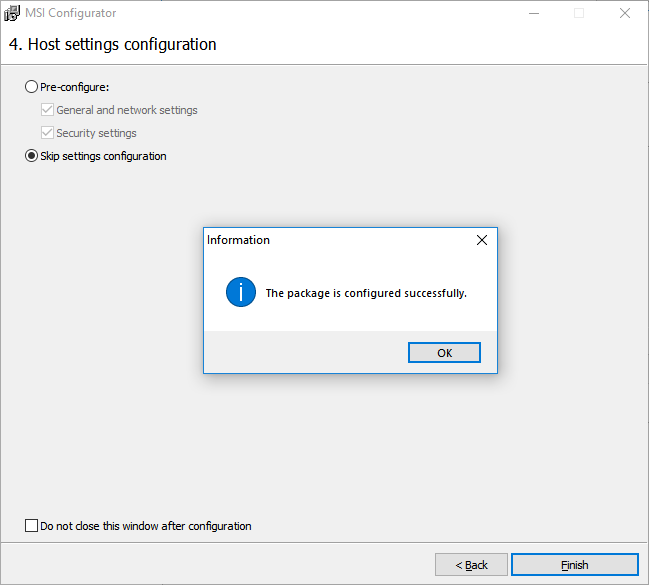Click the blue information icon in dialog
649x585 pixels.
pos(241,292)
